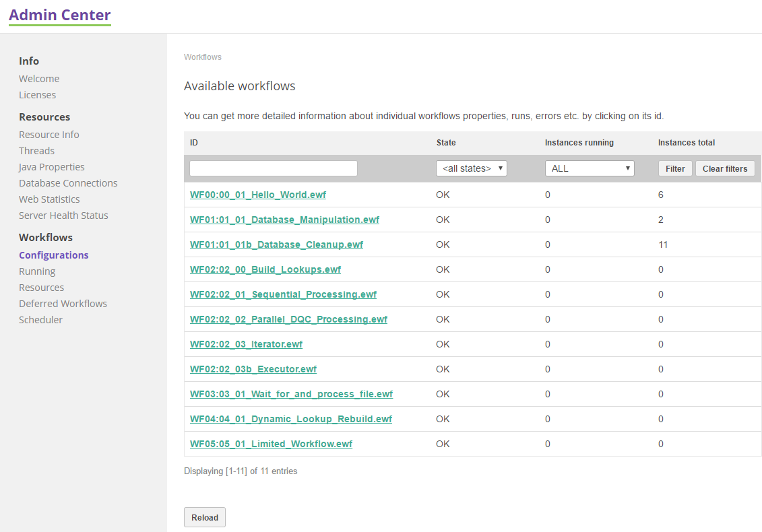Viewport: 762px width, 532px height.
Task: Open WF03:03_01_Wait_for_and_process_file.ewf
Action: [x=292, y=393]
